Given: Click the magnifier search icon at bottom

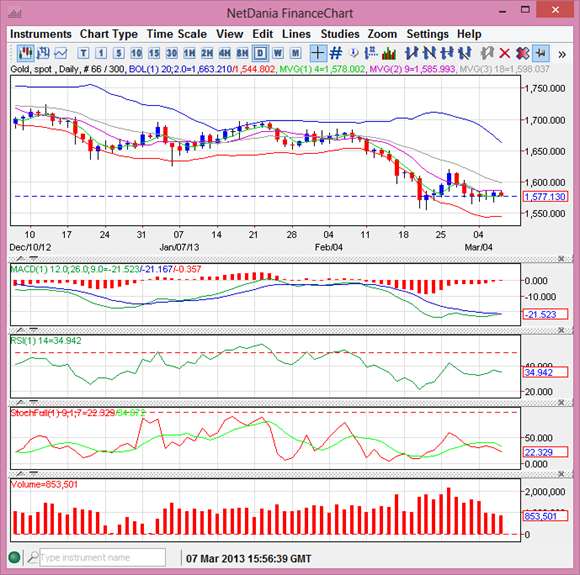Looking at the screenshot, I should click(33, 556).
